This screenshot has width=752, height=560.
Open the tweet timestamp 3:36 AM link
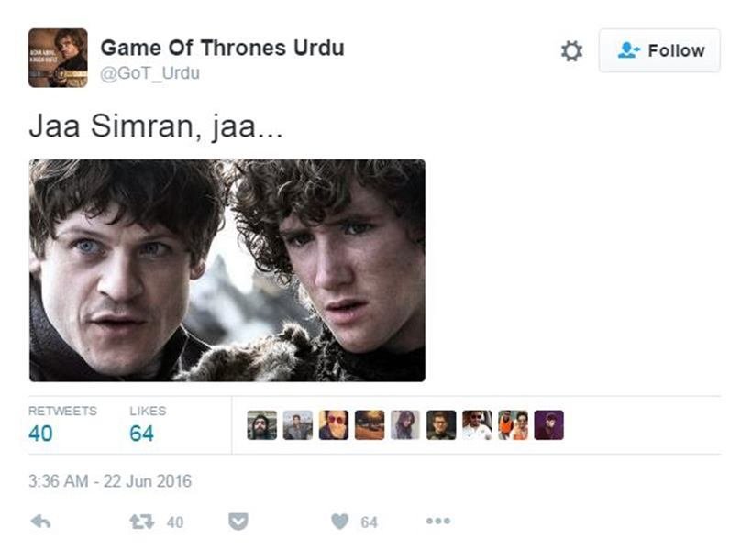coord(110,481)
